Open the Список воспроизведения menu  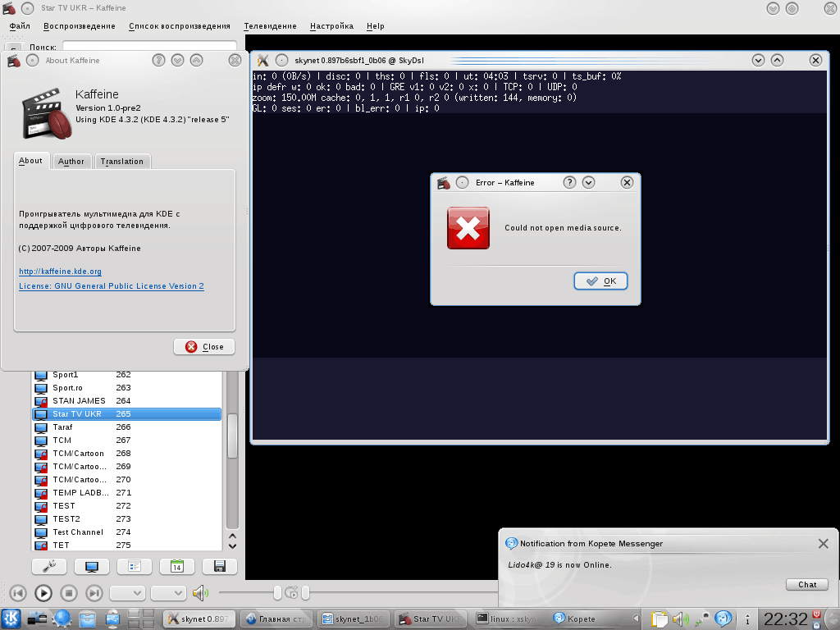(x=180, y=26)
